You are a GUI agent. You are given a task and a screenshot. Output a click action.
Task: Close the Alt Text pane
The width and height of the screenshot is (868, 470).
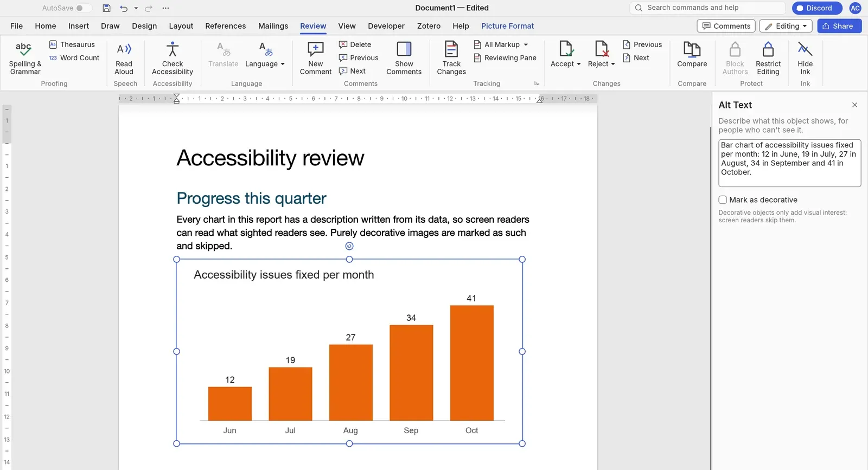[x=854, y=105]
